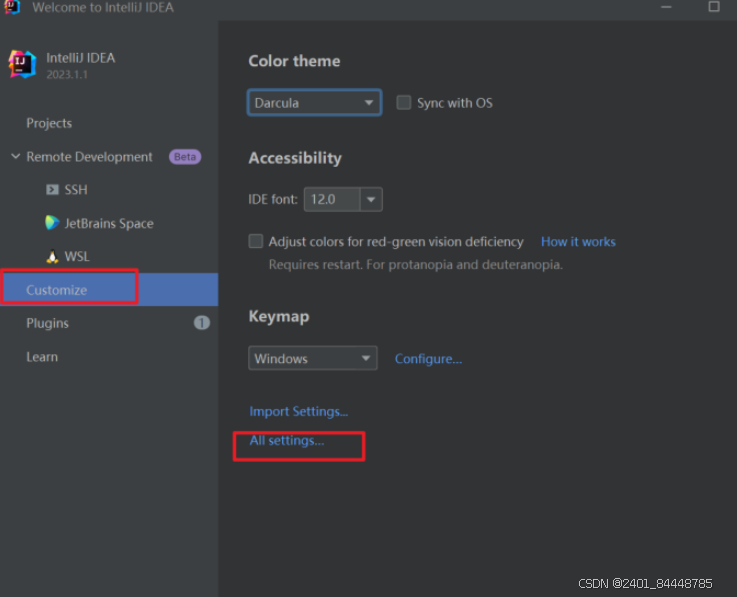Click the Plugins update count badge

(x=202, y=323)
